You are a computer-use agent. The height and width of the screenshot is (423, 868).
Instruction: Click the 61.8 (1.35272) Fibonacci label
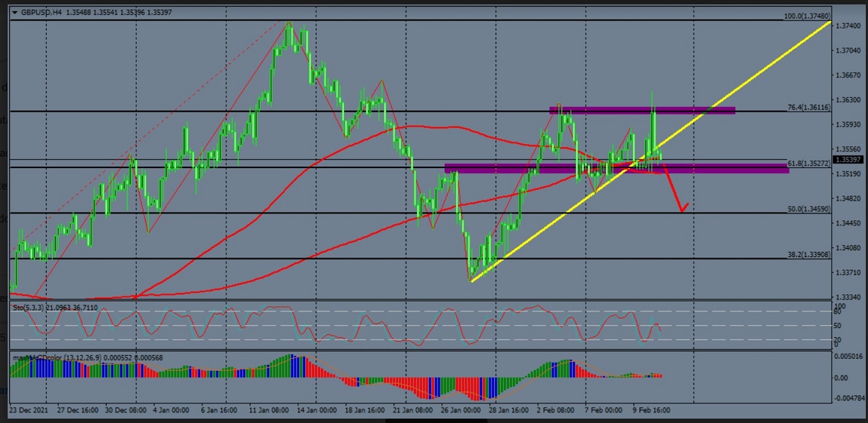pos(809,163)
